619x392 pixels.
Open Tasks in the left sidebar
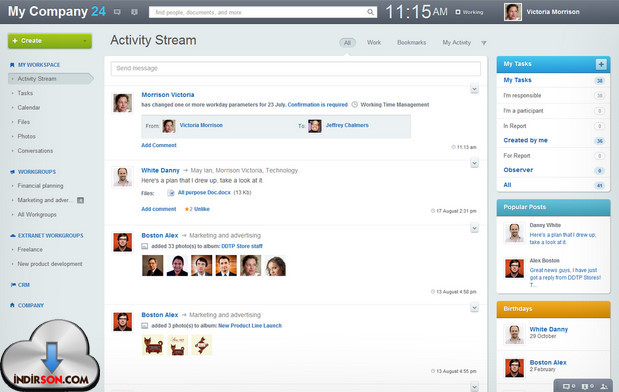click(25, 93)
